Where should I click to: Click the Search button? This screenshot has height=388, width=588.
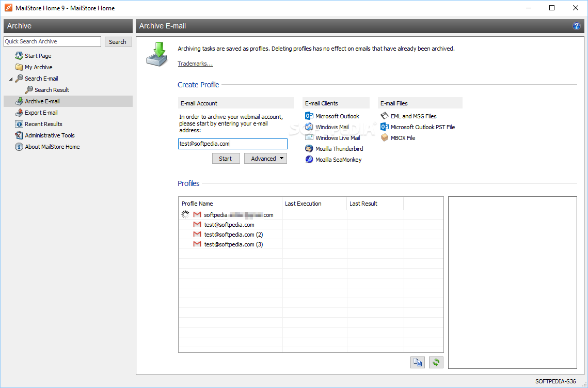click(x=118, y=42)
